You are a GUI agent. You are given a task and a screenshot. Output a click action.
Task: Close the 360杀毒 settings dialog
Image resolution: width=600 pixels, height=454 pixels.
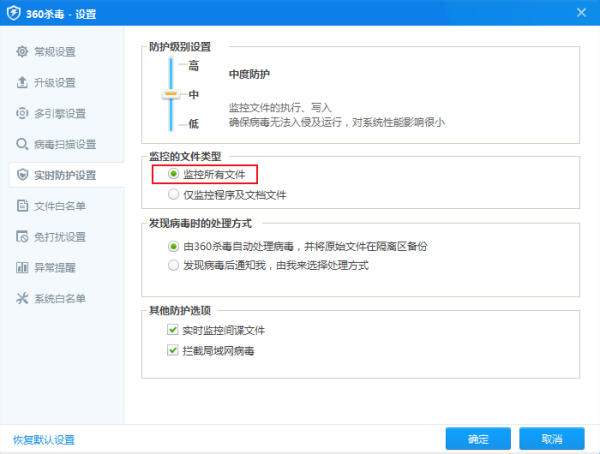click(581, 12)
